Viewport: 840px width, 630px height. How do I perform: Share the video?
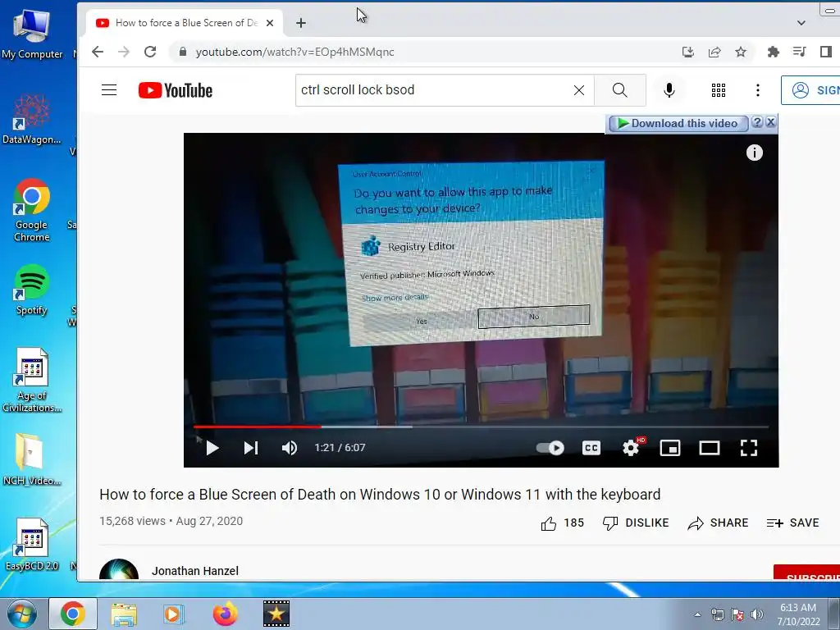718,523
